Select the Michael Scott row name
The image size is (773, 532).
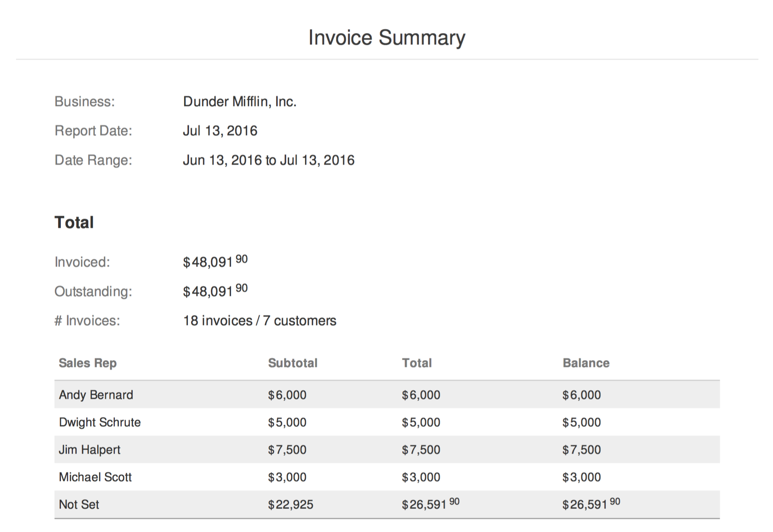click(x=96, y=477)
